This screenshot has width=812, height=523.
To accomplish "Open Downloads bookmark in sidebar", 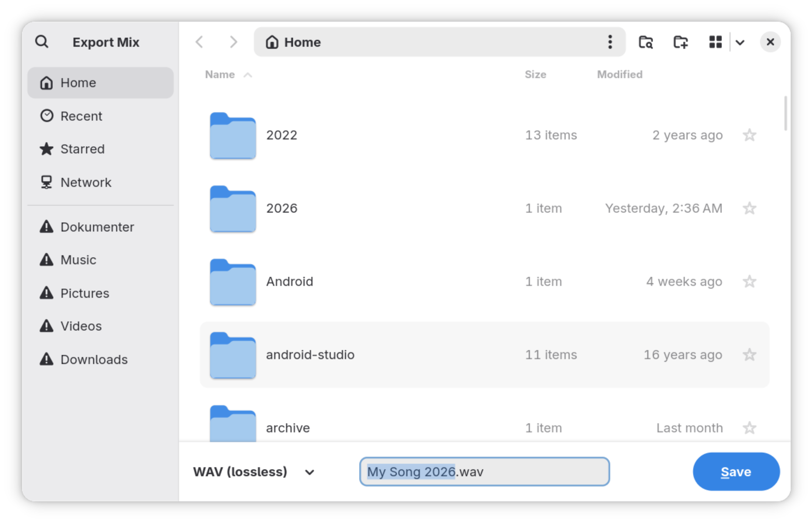I will (x=101, y=360).
